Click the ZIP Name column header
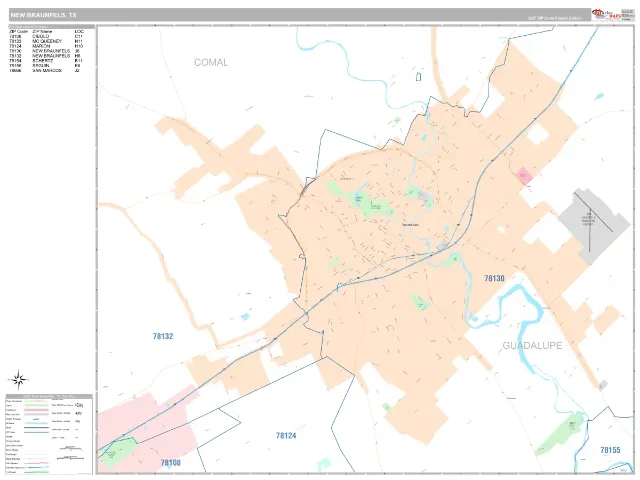This screenshot has height=480, width=640. pyautogui.click(x=42, y=31)
